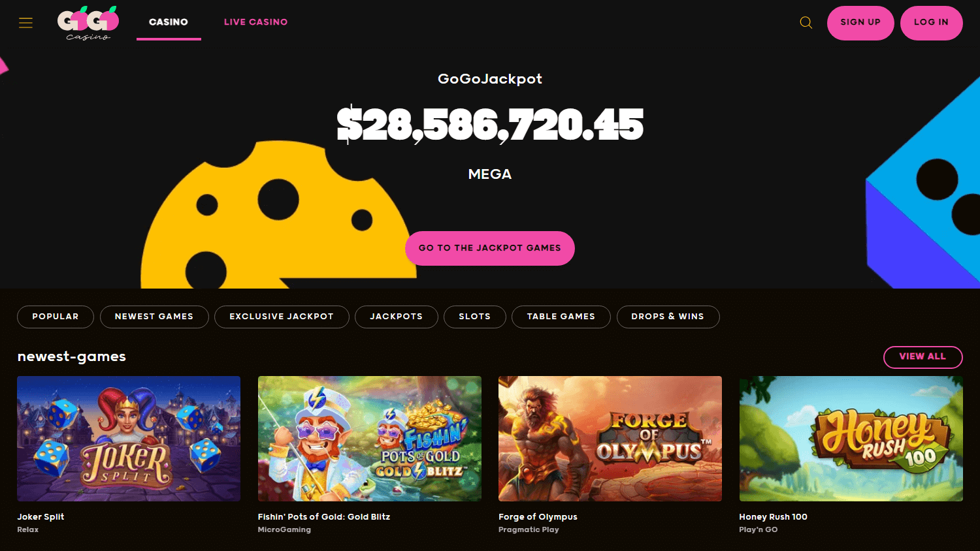Select the Exclusive Jackpot filter

click(x=282, y=317)
